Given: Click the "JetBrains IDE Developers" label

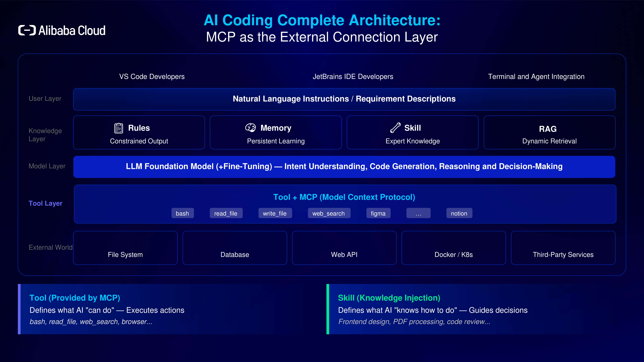Looking at the screenshot, I should [353, 77].
